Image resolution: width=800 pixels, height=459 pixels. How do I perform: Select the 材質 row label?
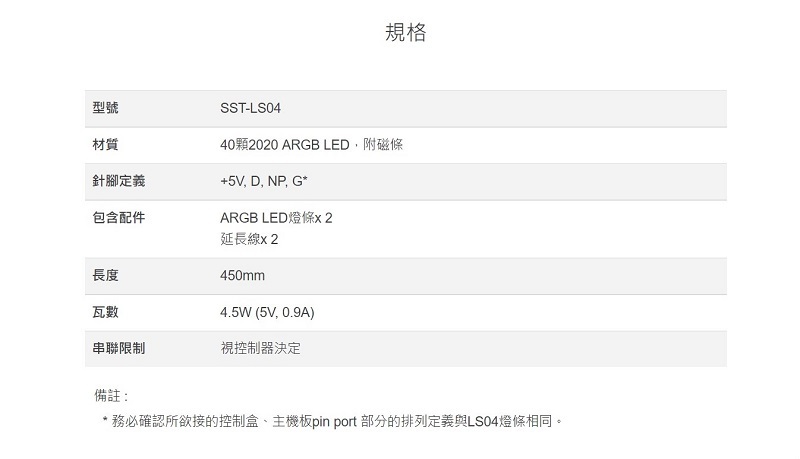click(105, 145)
